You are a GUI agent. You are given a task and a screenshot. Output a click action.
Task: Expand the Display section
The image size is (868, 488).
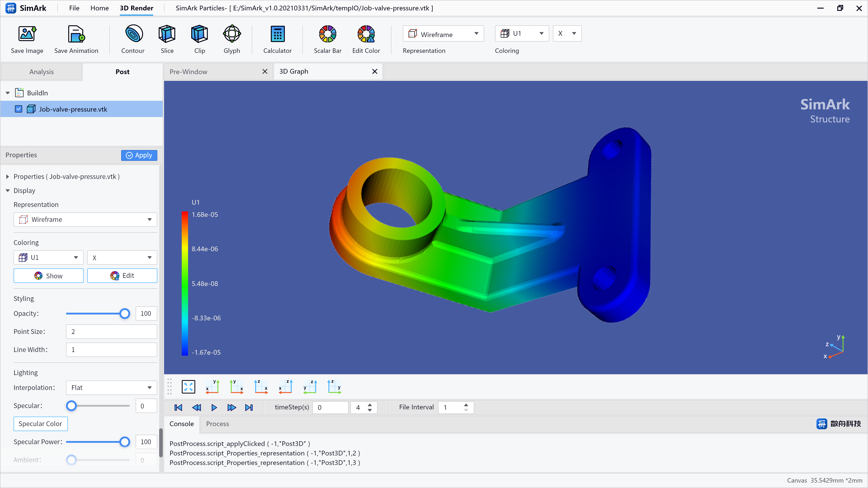(x=7, y=190)
